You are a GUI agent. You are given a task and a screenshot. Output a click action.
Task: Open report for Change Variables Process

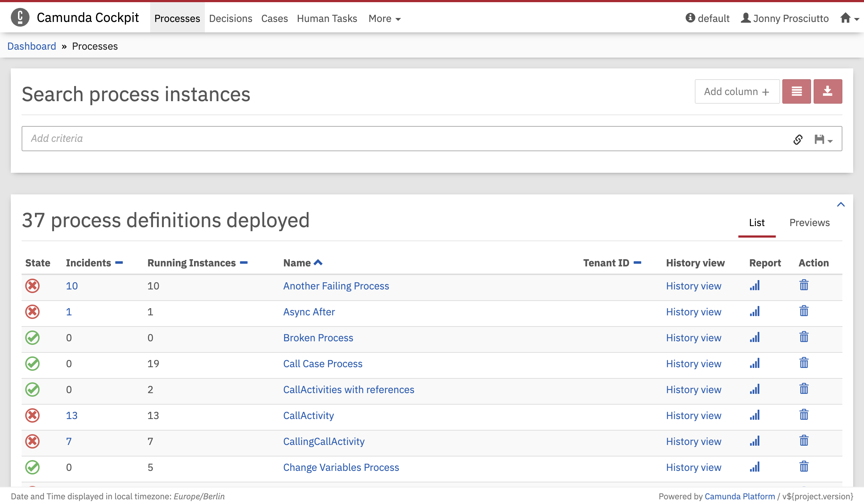pyautogui.click(x=755, y=467)
